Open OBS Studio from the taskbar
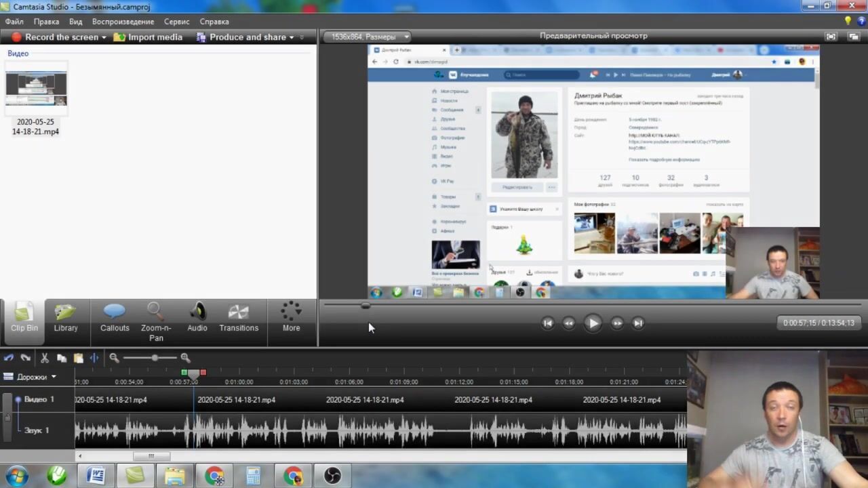Screen dimensions: 868x488 (x=332, y=476)
